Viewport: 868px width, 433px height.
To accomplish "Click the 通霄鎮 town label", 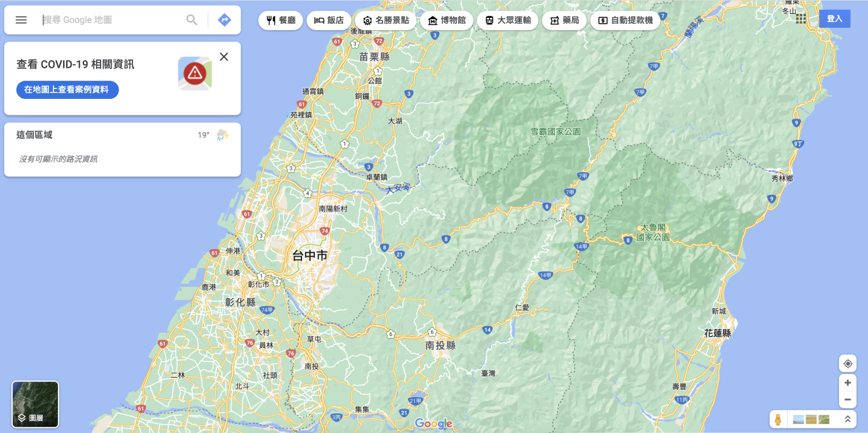I will coord(313,91).
